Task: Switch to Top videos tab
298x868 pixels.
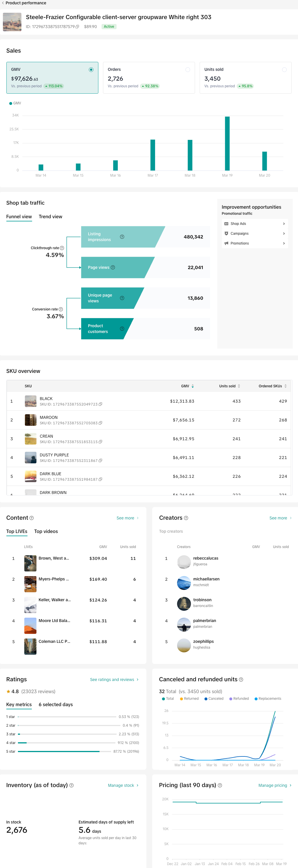Action: [46, 531]
